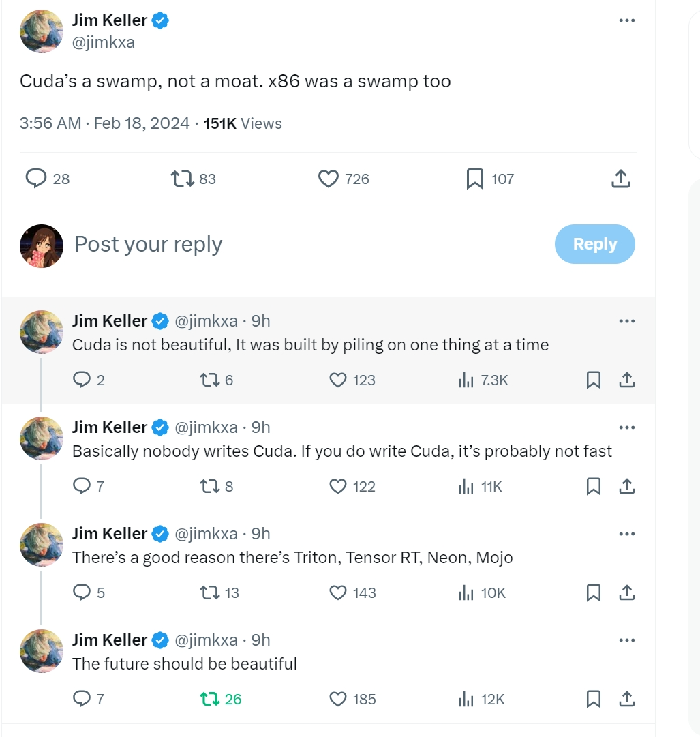Repost the main tweet with 83 reposts
700x737 pixels.
click(x=181, y=179)
